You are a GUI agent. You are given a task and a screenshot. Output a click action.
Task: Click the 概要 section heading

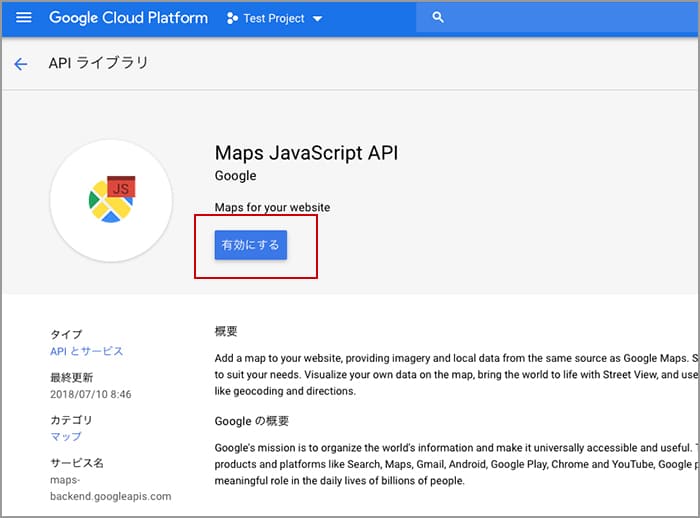(226, 331)
